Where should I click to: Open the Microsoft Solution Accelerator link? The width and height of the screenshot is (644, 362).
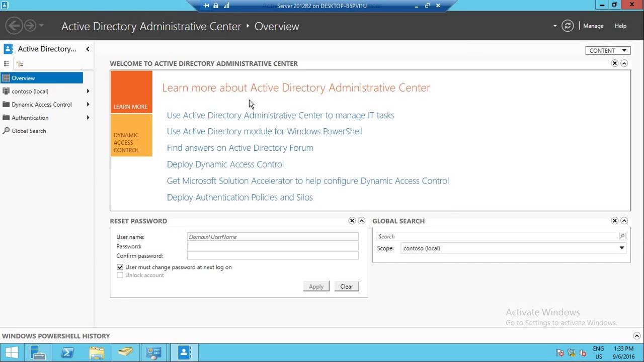coord(308,180)
